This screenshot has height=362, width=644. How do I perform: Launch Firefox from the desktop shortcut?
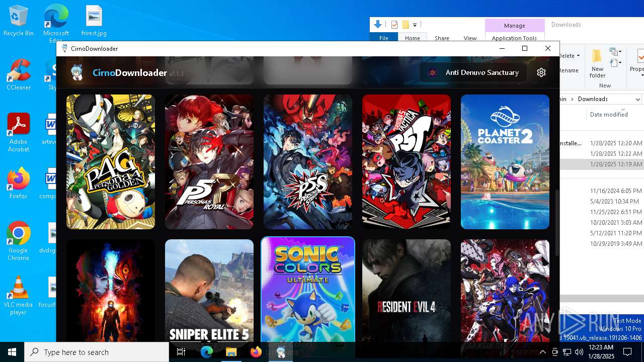click(19, 184)
